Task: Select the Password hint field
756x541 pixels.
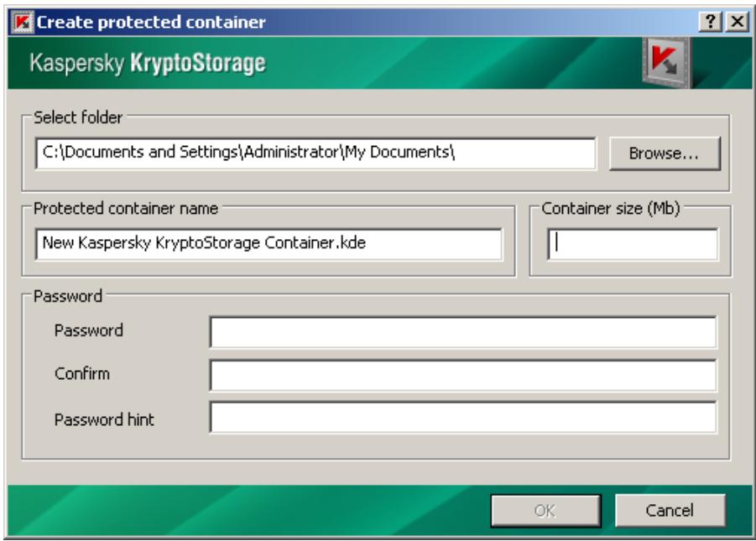Action: click(x=463, y=418)
